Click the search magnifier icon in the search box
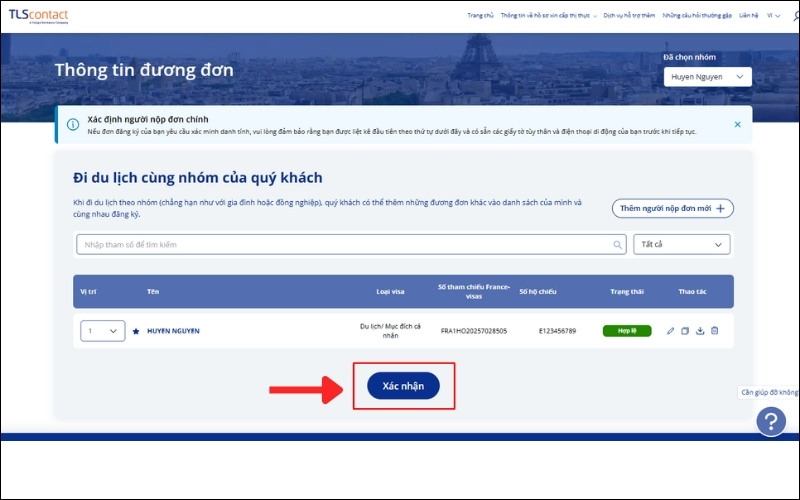Image resolution: width=800 pixels, height=500 pixels. click(x=618, y=244)
